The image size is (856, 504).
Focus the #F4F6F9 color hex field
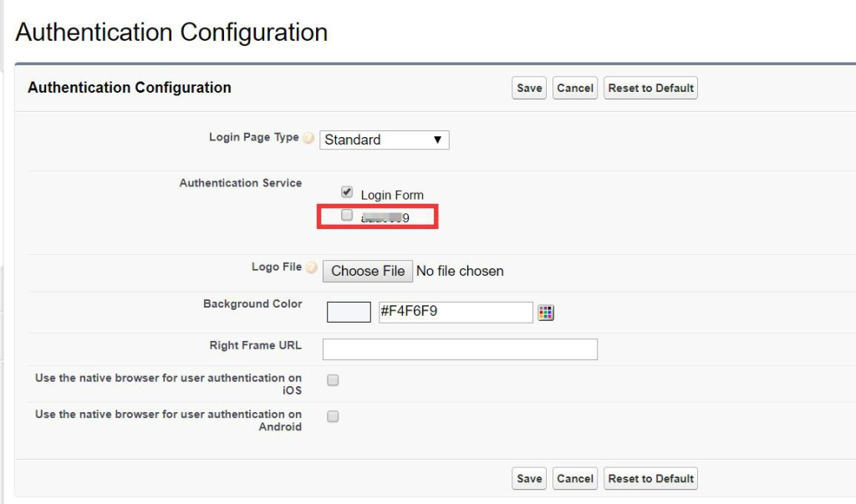coord(456,312)
